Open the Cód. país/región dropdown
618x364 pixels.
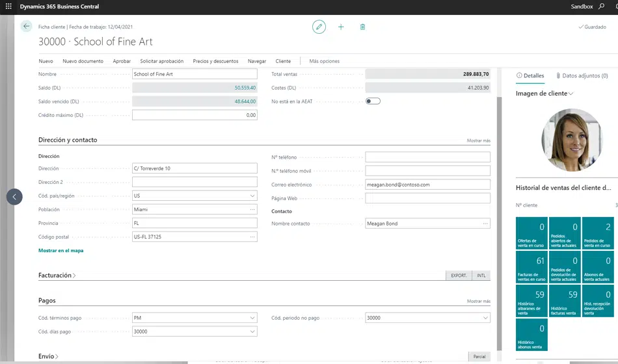pos(252,196)
